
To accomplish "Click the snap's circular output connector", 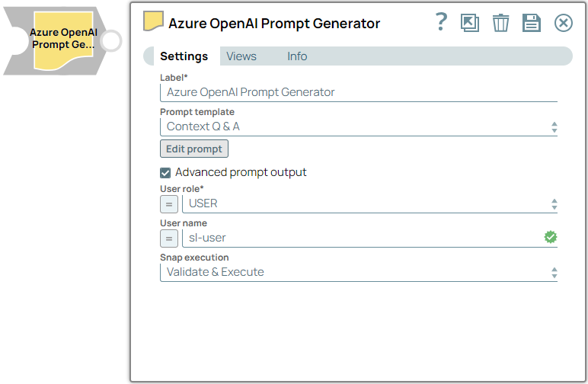I will [x=111, y=41].
